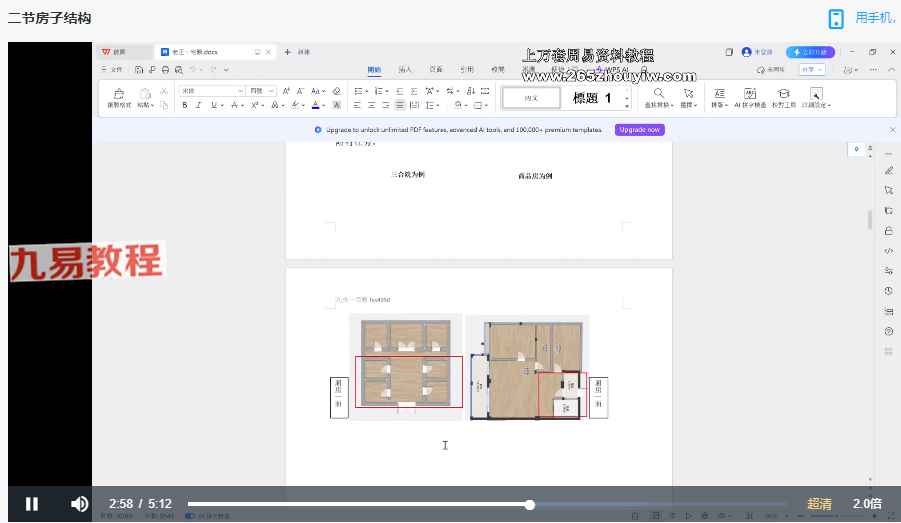Click the pen icon in right sidebar
This screenshot has height=523, width=901.
[888, 171]
